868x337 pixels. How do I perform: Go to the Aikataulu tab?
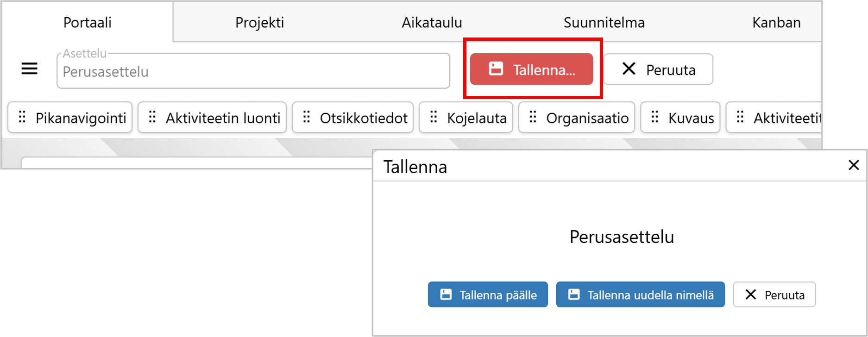click(x=432, y=22)
